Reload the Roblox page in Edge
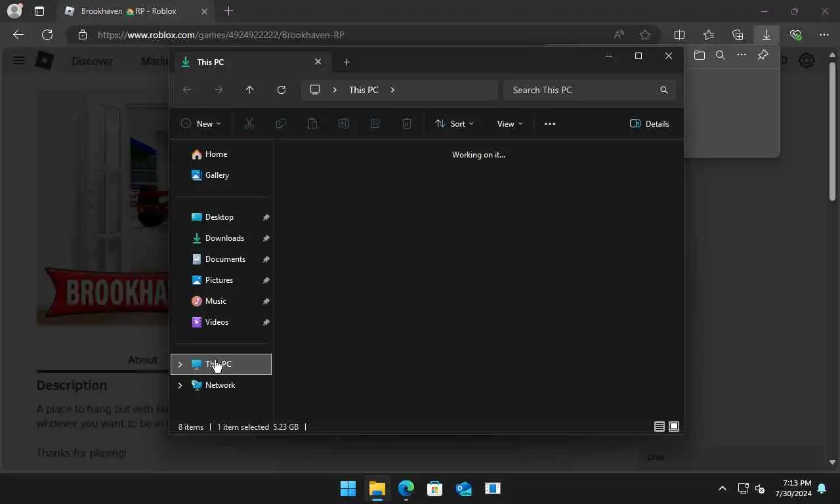This screenshot has width=840, height=504. click(x=47, y=35)
